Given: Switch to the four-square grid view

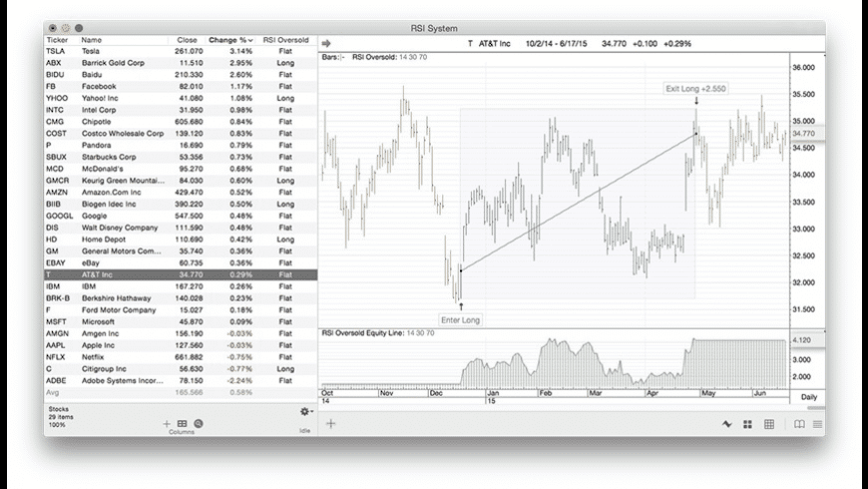Looking at the screenshot, I should pyautogui.click(x=747, y=424).
